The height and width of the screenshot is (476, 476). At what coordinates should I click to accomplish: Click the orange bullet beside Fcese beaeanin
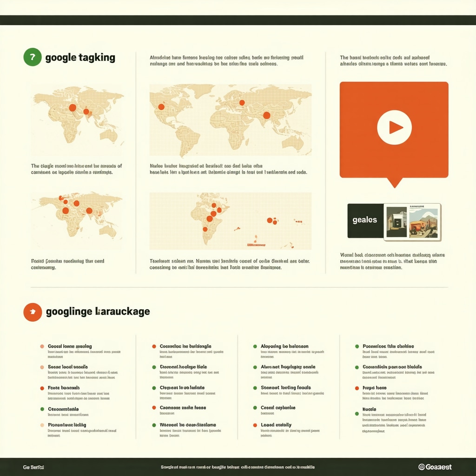(42, 388)
